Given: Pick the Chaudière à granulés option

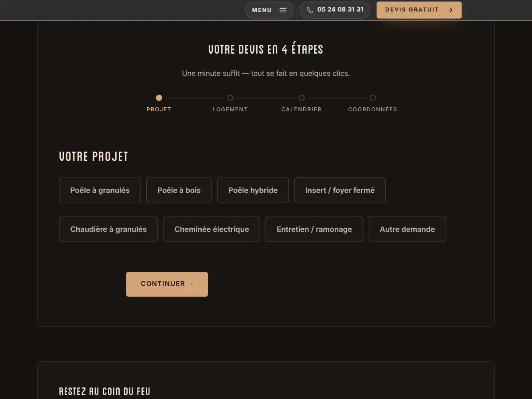Looking at the screenshot, I should coord(109,229).
